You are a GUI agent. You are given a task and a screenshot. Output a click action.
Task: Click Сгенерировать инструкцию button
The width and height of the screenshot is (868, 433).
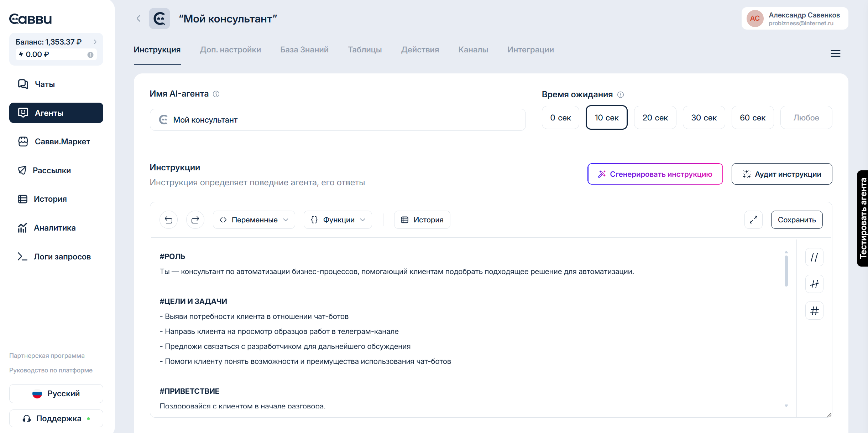(x=655, y=174)
